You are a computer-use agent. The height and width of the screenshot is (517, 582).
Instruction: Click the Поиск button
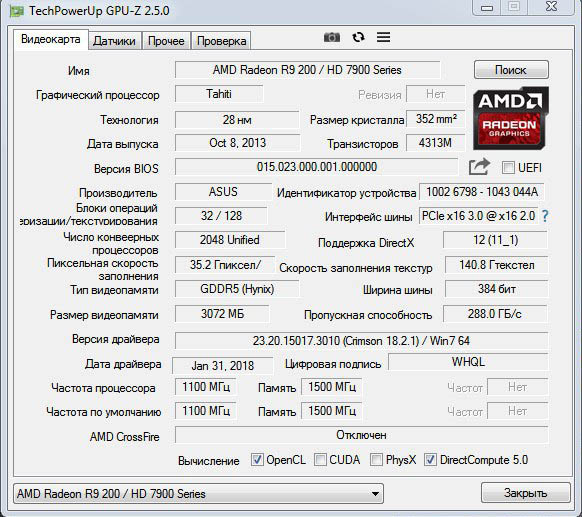click(511, 70)
